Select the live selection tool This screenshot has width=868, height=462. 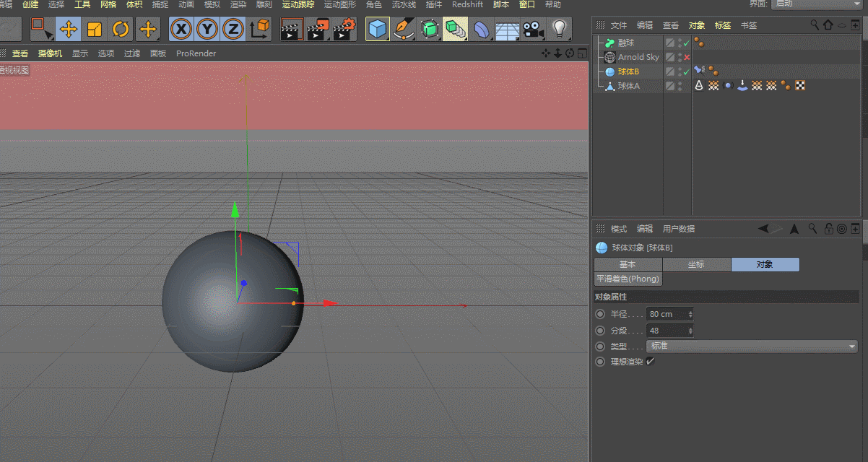[x=42, y=29]
